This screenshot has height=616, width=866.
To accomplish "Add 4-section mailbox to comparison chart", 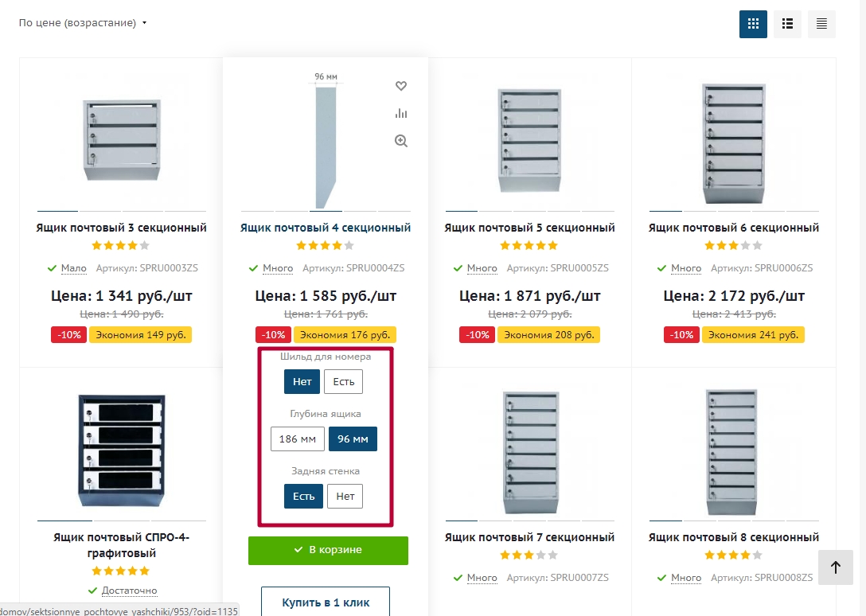I will click(401, 113).
